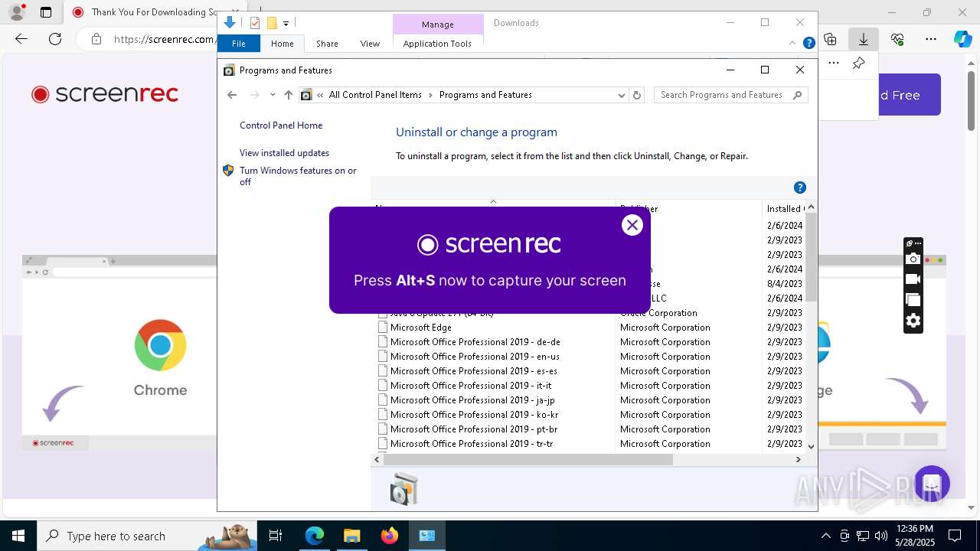Switch to the Home ribbon tab
This screenshot has width=980, height=551.
click(282, 44)
